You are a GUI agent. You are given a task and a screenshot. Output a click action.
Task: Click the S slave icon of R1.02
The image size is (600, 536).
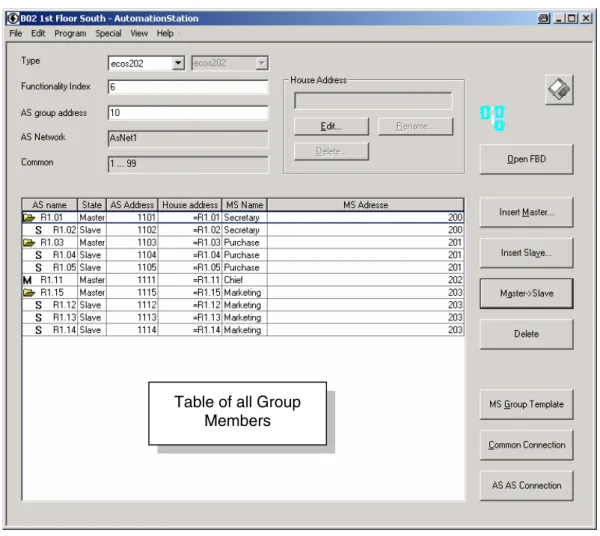38,230
